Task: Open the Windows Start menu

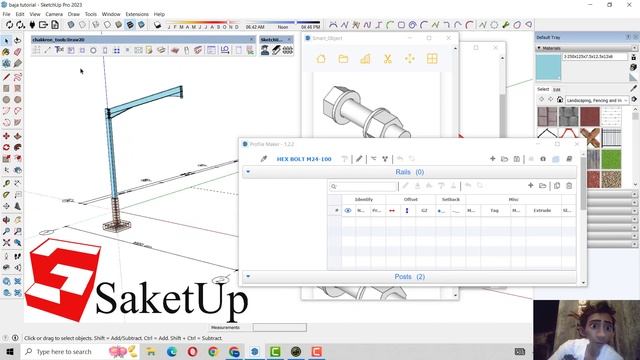Action: (x=10, y=351)
